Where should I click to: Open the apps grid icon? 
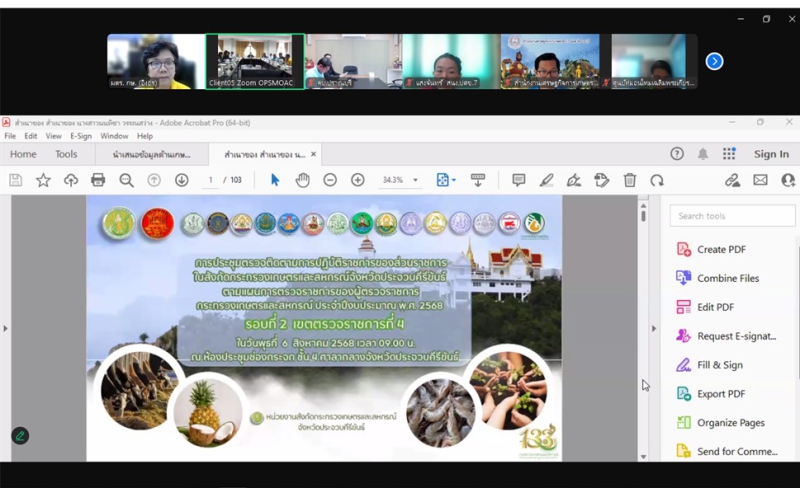(729, 154)
